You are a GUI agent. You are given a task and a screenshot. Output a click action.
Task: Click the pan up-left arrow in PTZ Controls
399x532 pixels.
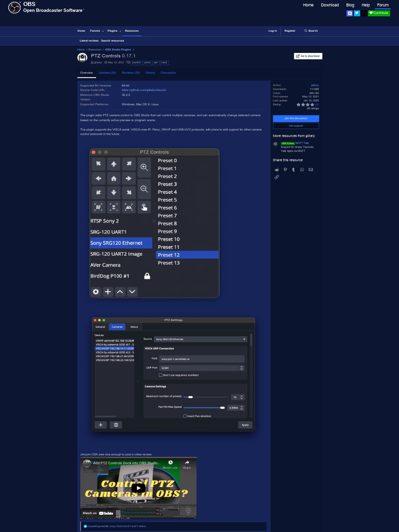pyautogui.click(x=98, y=164)
